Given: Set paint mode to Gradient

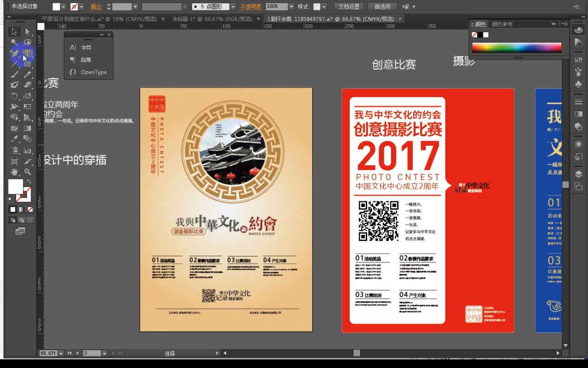Looking at the screenshot, I should pos(21,209).
